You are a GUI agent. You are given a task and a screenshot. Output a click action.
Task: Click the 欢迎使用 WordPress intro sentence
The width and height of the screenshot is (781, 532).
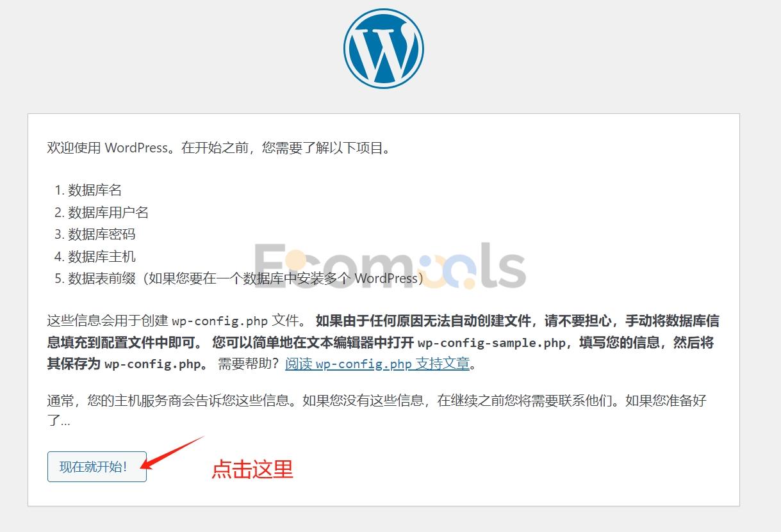(x=218, y=149)
